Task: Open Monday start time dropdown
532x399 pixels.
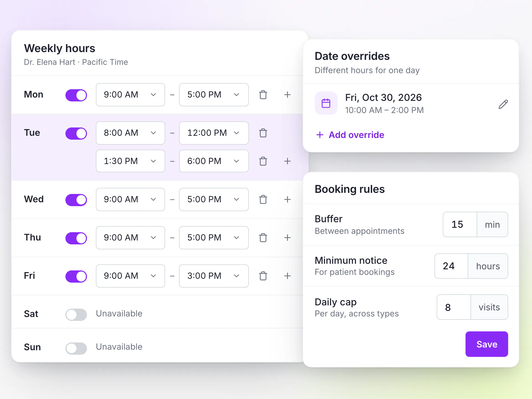Action: [131, 95]
